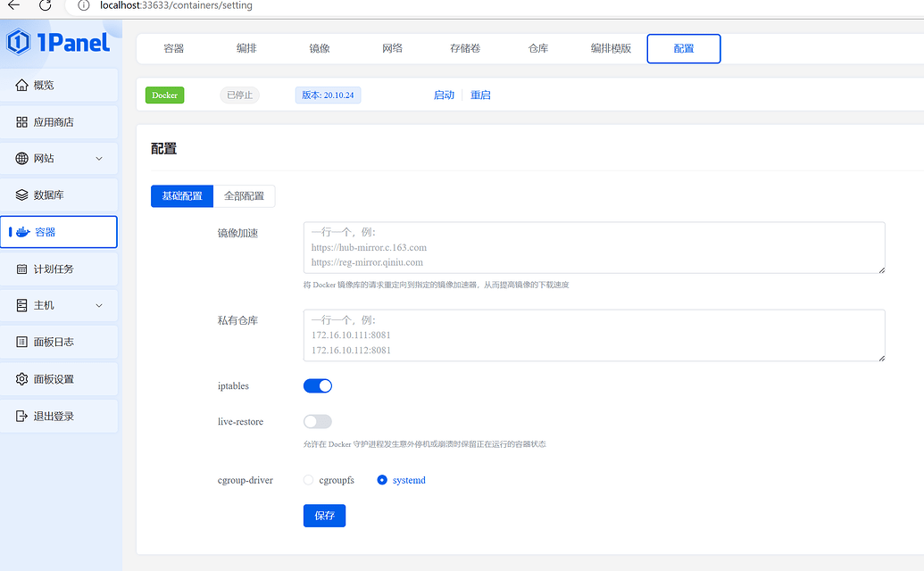
Task: Switch to the 编排模版 tab
Action: click(611, 48)
